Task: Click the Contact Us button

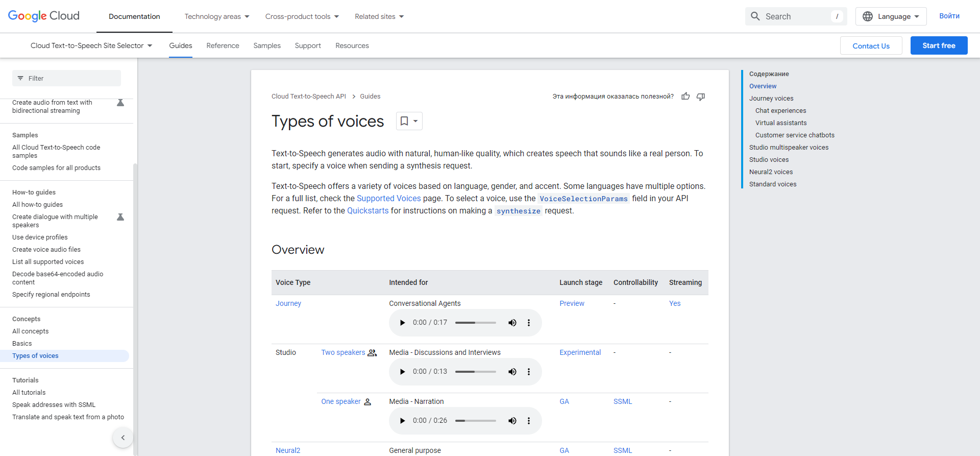Action: (x=871, y=45)
